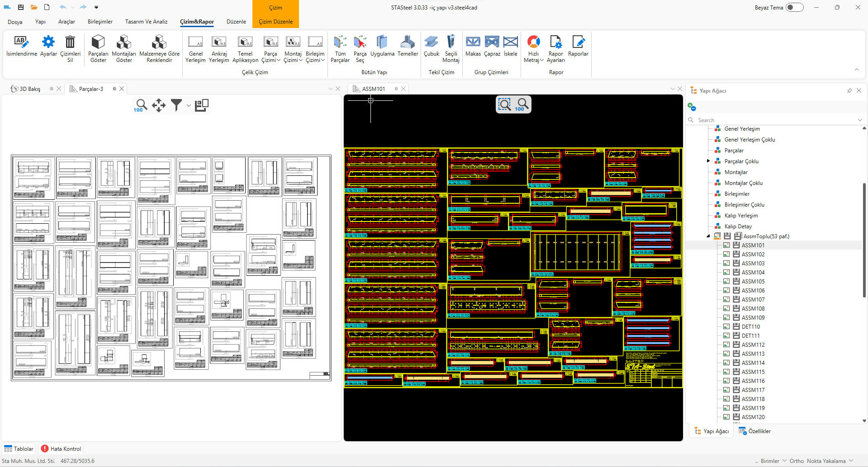Expand the Parçalar Çoklu tree node
The image size is (868, 467).
tap(708, 161)
